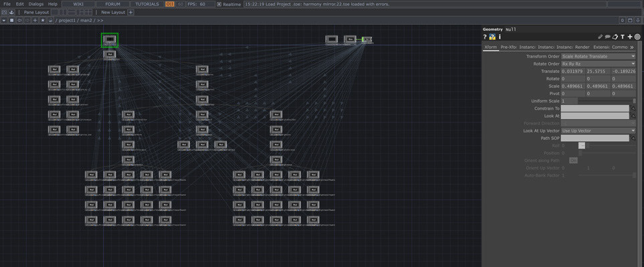Click the copy parameters page icon
Screen dimensions: 644x267
click(615, 37)
